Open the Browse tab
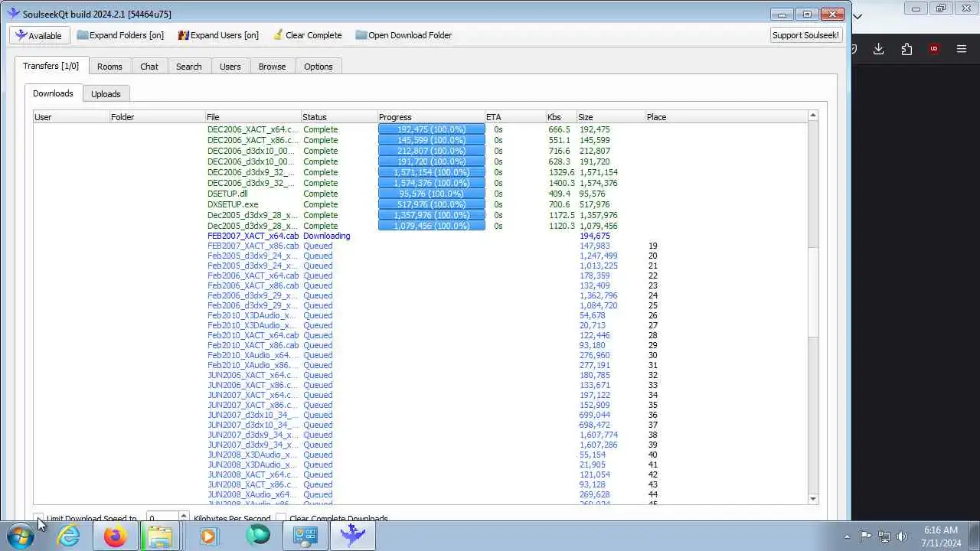Screen dimensions: 980x551 (x=272, y=67)
